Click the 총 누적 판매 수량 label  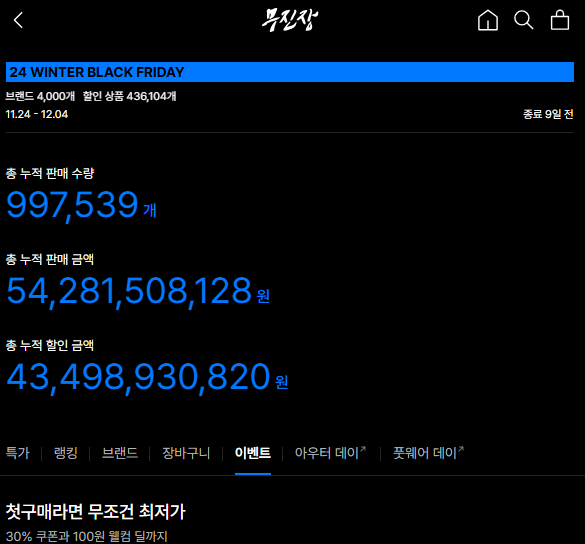[50, 173]
